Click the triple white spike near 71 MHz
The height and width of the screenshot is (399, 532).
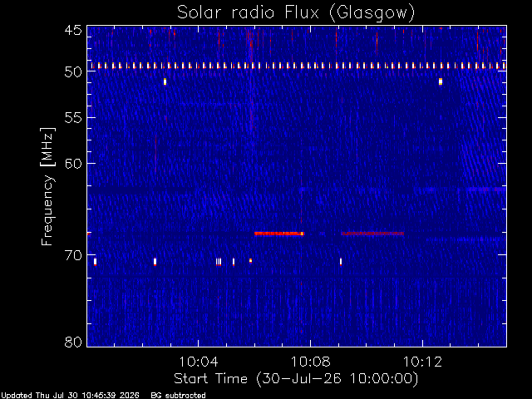(219, 262)
